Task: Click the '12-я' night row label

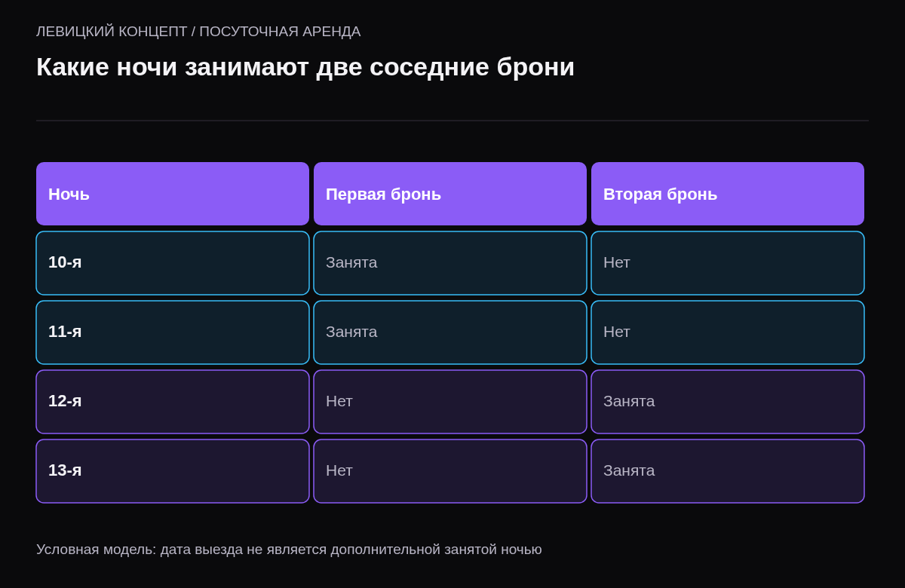Action: [x=173, y=402]
